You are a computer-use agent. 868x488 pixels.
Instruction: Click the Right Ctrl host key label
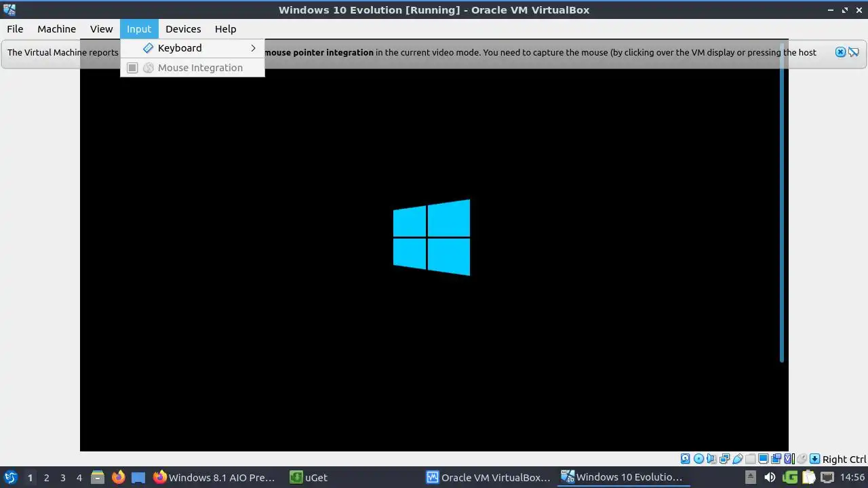(844, 460)
